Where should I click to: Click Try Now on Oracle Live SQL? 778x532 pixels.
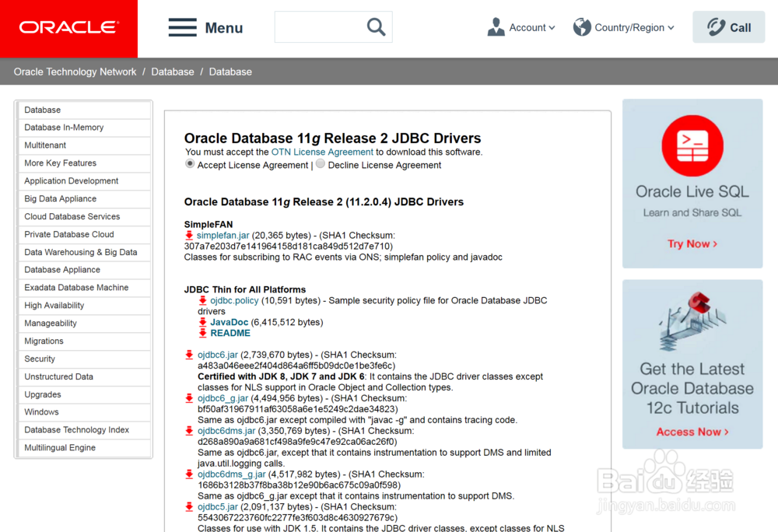click(x=692, y=244)
